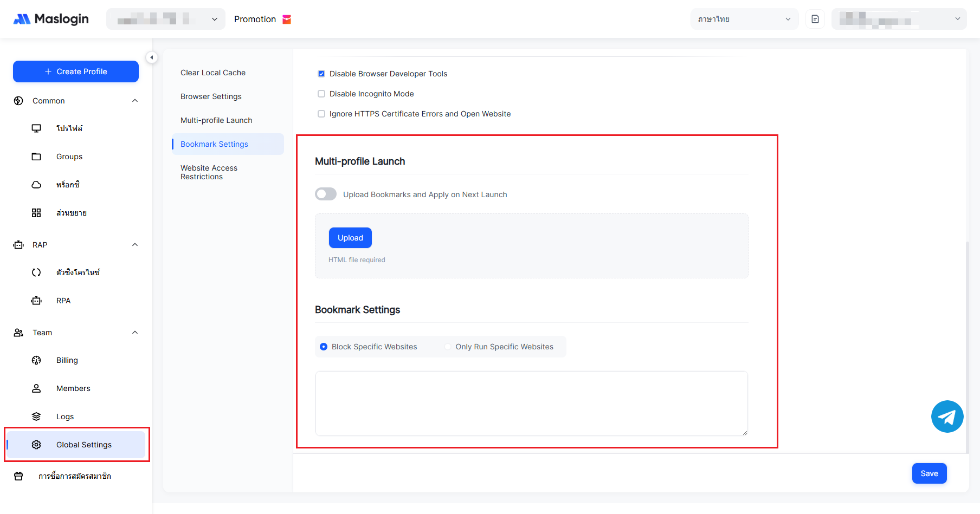
Task: Click the RPA robot icon
Action: tap(36, 301)
